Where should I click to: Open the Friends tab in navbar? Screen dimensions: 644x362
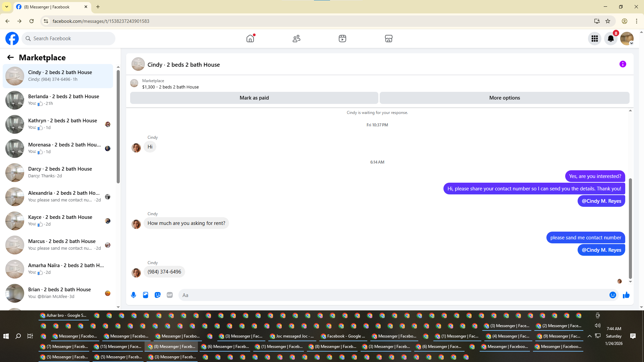pos(296,39)
